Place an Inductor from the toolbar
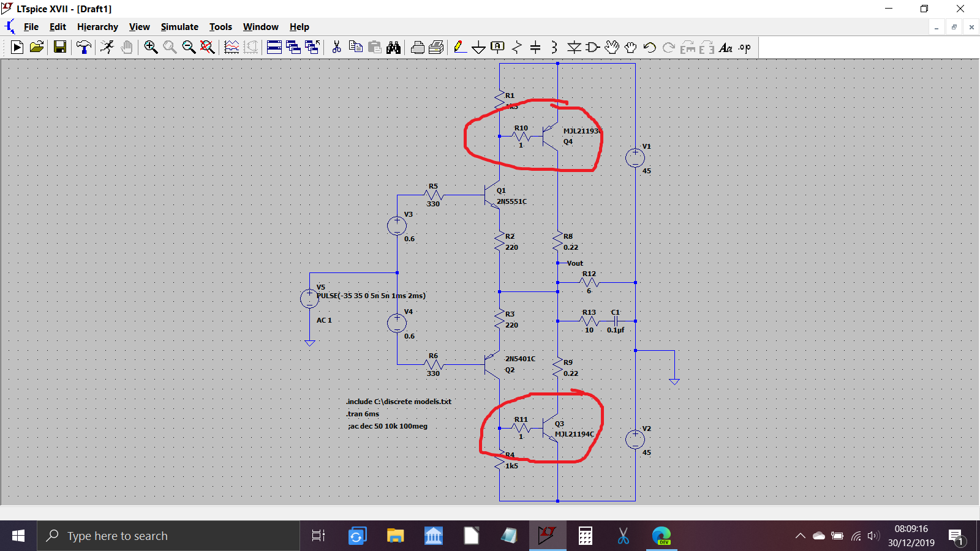This screenshot has height=551, width=980. click(554, 47)
